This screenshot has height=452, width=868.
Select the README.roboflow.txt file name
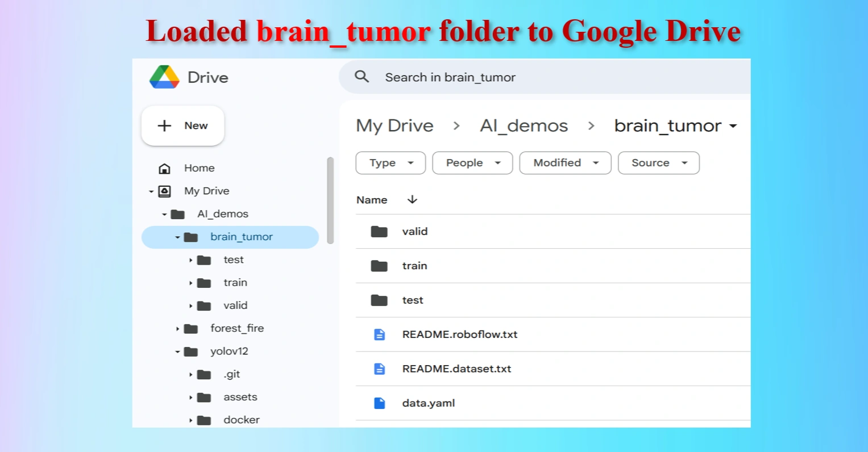point(460,334)
